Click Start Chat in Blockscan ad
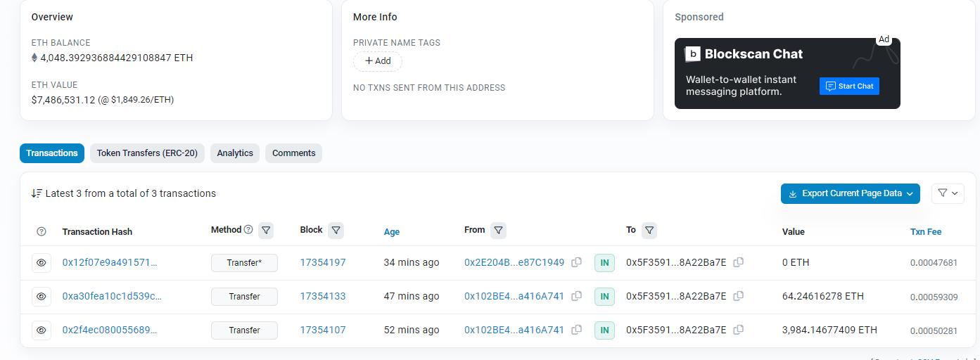Screen dimensions: 980x360 coord(849,86)
